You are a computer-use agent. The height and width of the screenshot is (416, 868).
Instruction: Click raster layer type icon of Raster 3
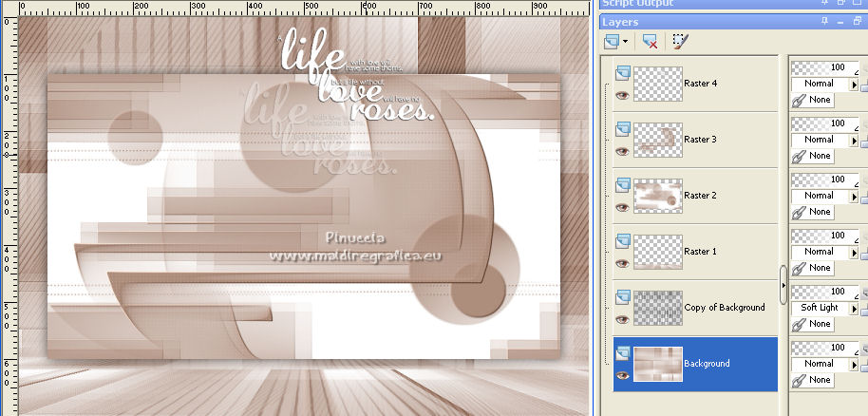pos(623,128)
